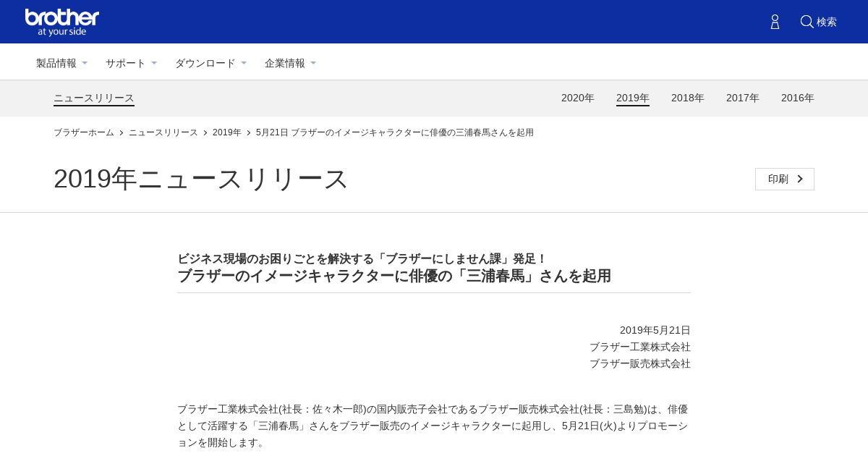Click the date 2019年5月21日

[655, 330]
